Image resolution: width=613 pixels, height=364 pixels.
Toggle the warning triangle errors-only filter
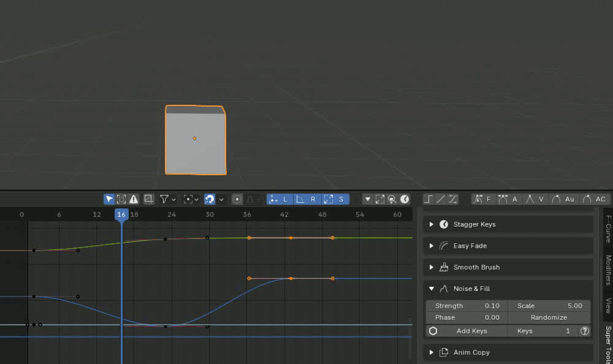coord(134,199)
